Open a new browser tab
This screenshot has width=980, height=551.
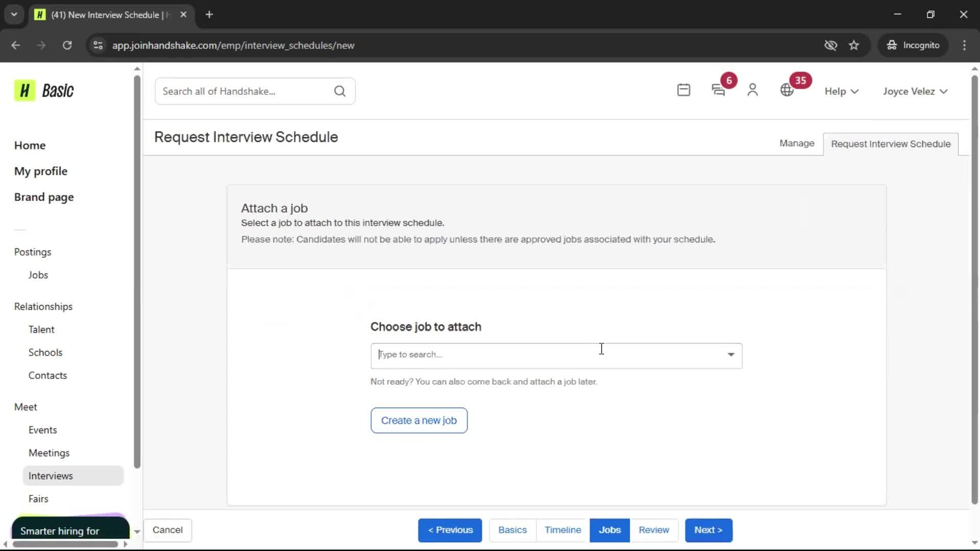pos(209,15)
